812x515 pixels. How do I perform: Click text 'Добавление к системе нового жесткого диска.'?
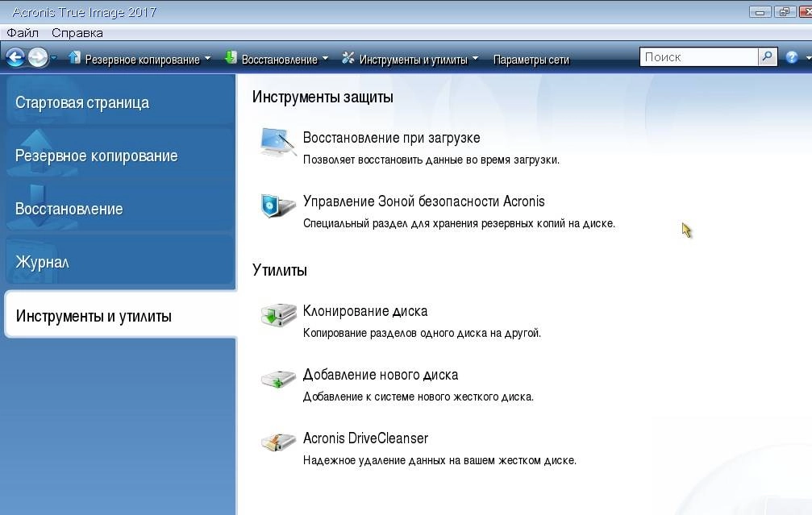pos(418,397)
